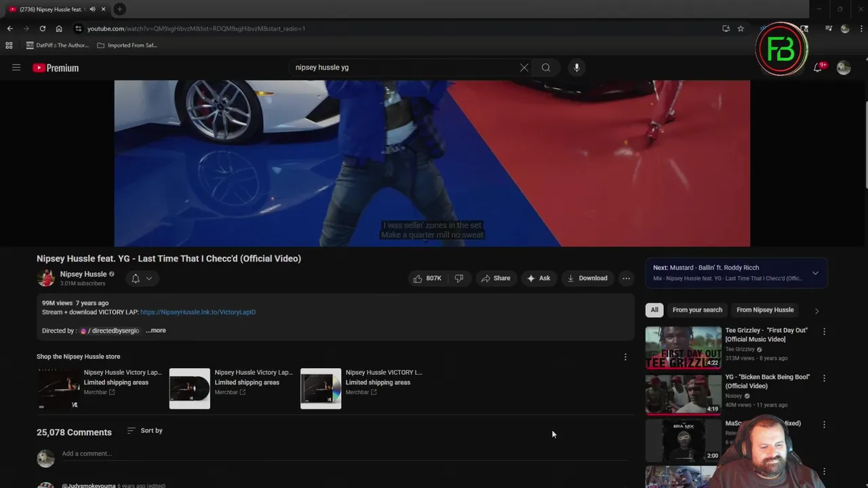Open Merchbar link under first Victory Lap item
Image resolution: width=868 pixels, height=488 pixels.
coord(99,392)
